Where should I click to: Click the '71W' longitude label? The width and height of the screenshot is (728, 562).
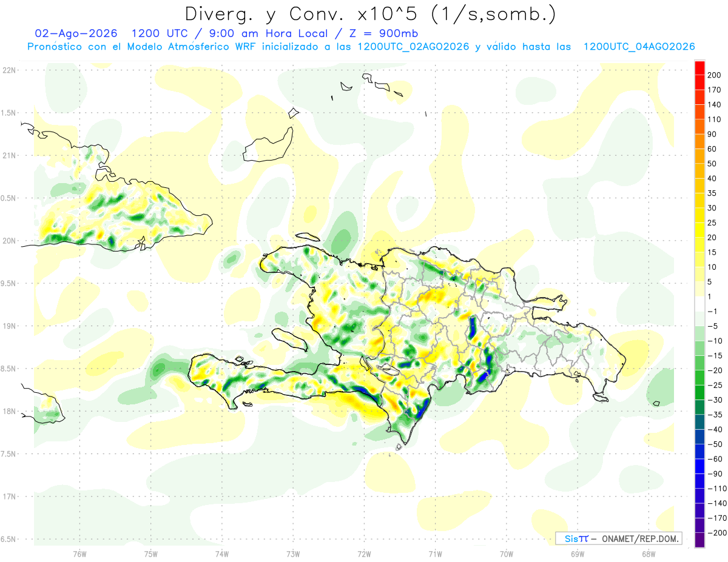coord(435,554)
